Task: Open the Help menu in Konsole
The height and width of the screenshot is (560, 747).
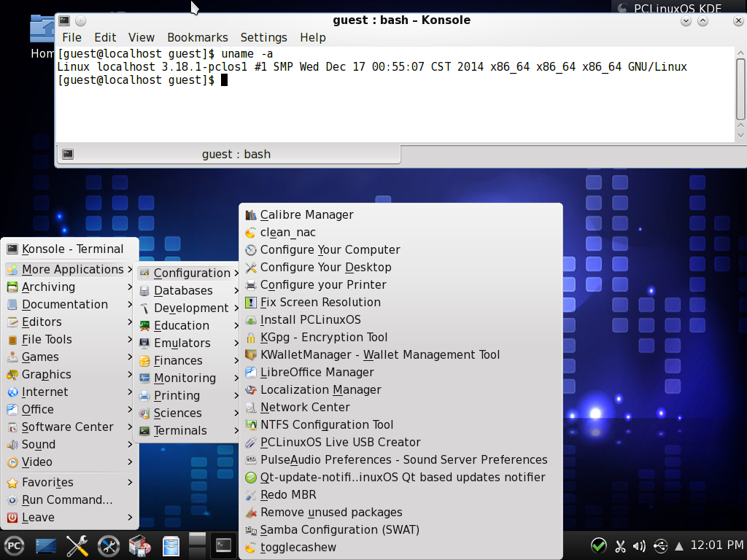Action: click(x=312, y=38)
